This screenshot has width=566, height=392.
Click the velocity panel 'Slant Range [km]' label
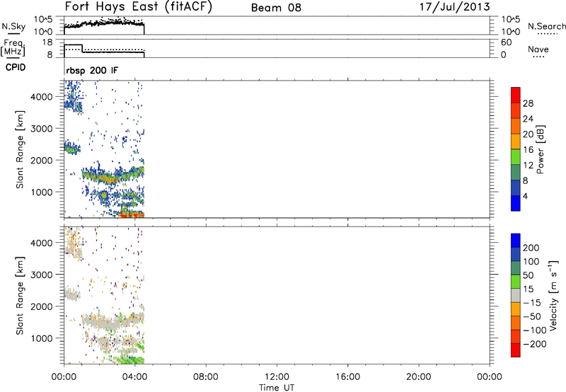(x=20, y=295)
